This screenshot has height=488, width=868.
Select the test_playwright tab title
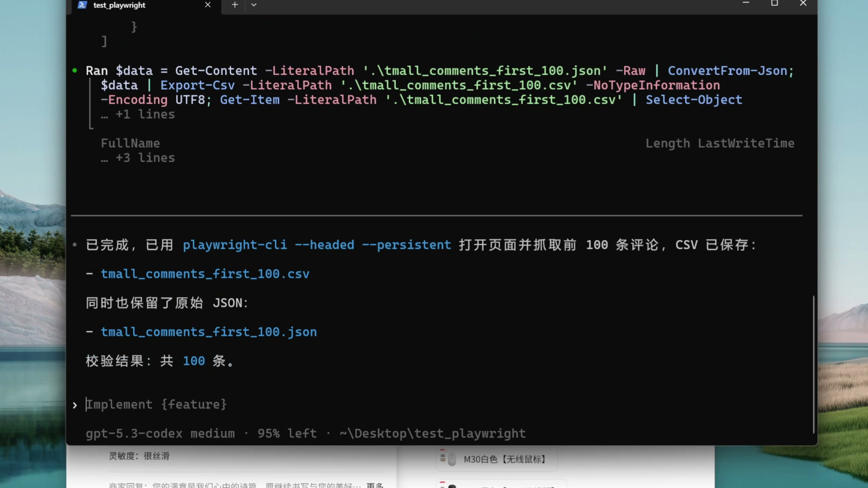click(x=119, y=5)
